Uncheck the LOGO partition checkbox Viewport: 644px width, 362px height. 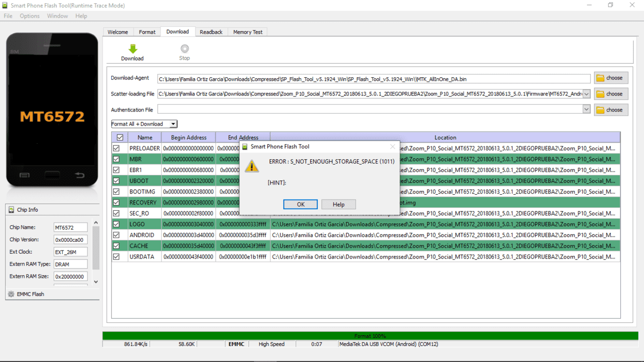click(116, 224)
